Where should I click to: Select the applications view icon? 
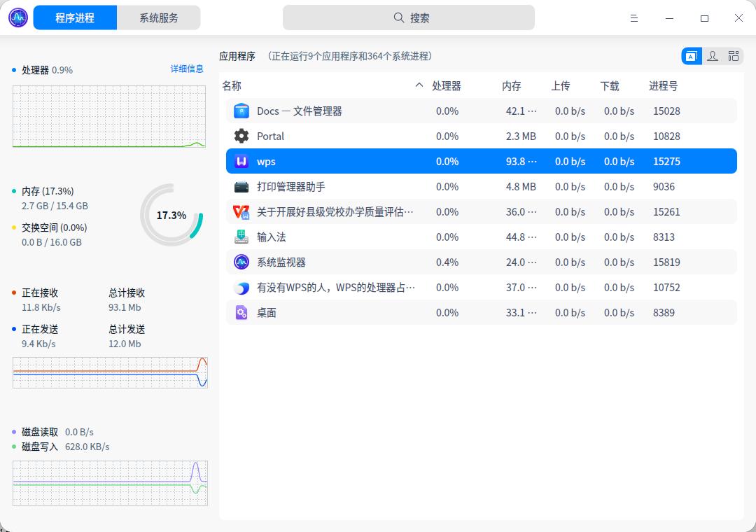(692, 56)
